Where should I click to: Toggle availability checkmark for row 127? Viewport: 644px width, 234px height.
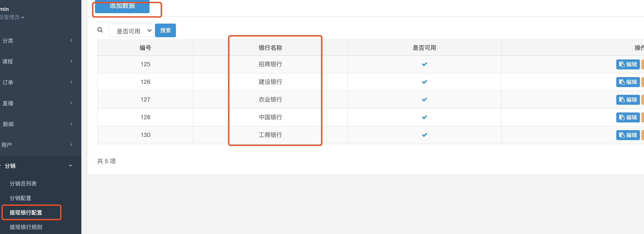[x=424, y=100]
